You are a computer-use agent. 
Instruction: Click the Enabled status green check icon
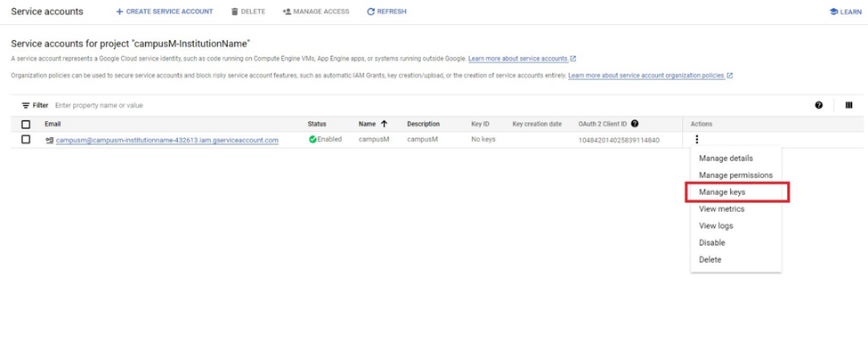pyautogui.click(x=312, y=140)
